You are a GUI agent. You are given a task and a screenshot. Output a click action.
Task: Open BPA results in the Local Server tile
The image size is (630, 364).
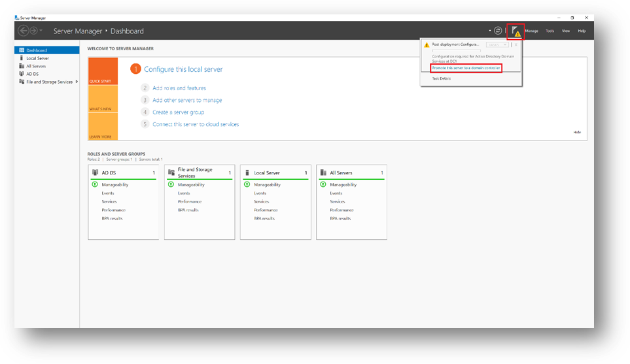(264, 218)
